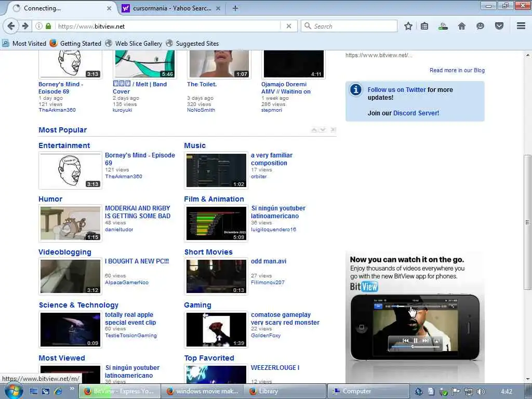Open the Web Slice Gallery bookmark
532x399 pixels.
click(x=134, y=44)
